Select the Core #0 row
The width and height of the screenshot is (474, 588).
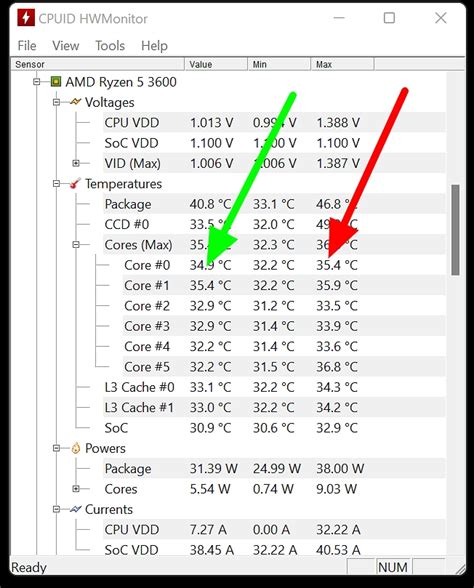pos(284,265)
